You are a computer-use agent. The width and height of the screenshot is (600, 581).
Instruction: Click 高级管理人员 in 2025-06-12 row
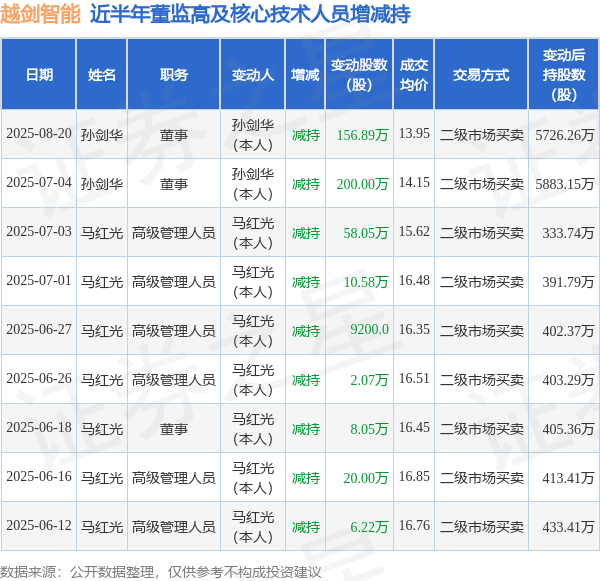tap(174, 527)
